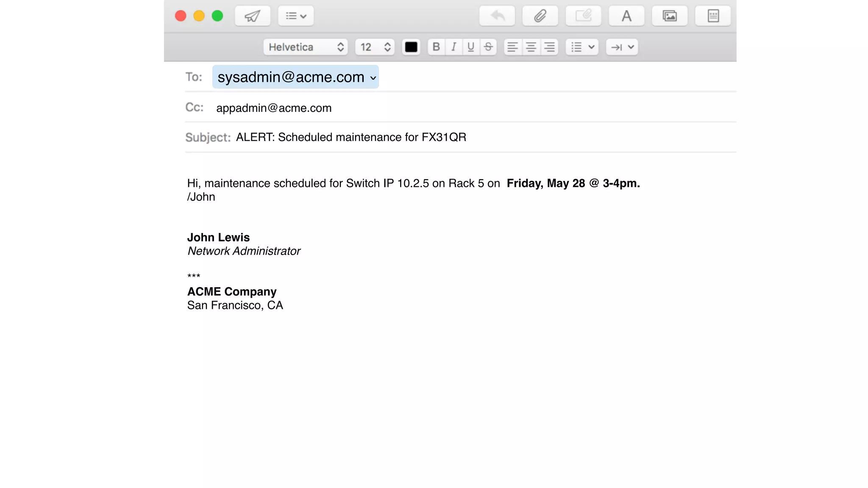
Task: Close the compose window with red button
Action: 181,16
